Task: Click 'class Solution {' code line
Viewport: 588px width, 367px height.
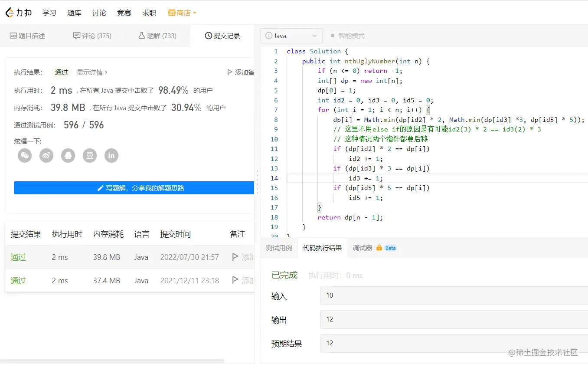Action: pos(317,51)
